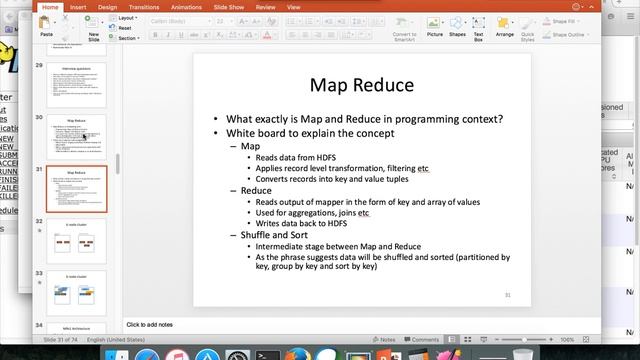Open the Animations ribbon tab
Viewport: 640px width, 360px height.
click(186, 7)
